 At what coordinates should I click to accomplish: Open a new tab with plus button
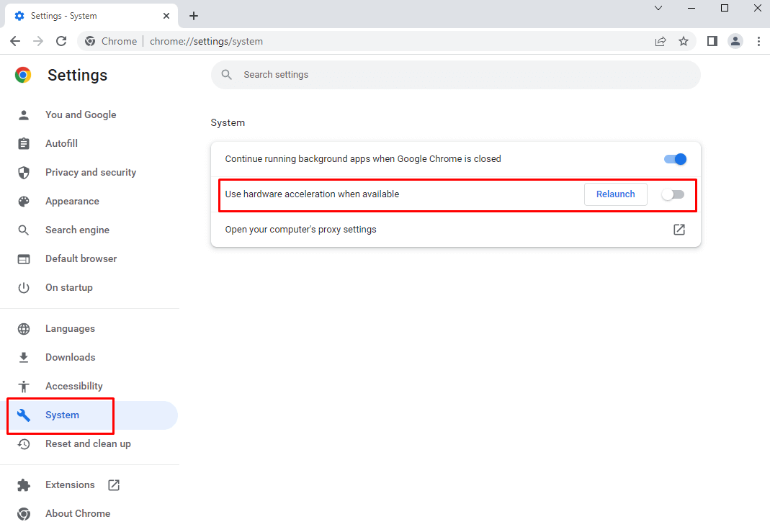194,16
